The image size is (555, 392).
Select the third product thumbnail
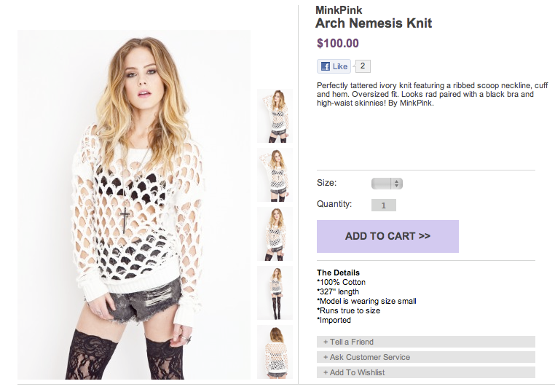click(275, 234)
